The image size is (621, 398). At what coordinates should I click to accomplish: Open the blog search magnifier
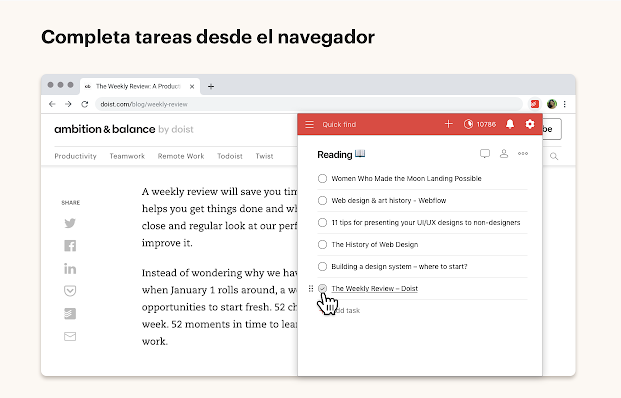coord(554,156)
